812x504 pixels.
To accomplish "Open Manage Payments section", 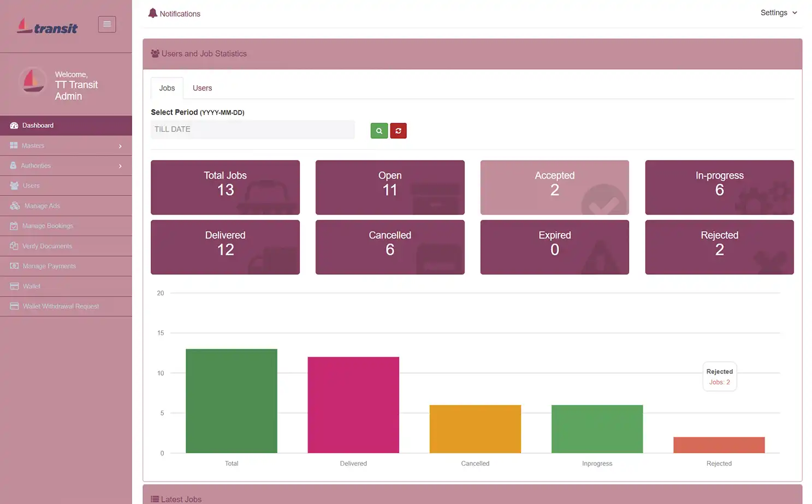I will click(49, 266).
